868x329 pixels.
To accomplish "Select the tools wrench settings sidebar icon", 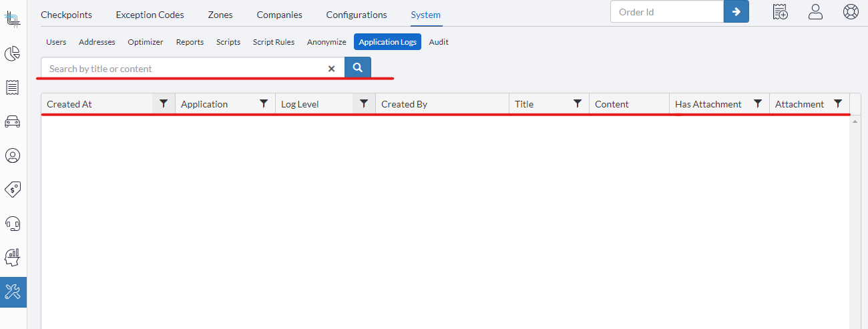I will 13,292.
